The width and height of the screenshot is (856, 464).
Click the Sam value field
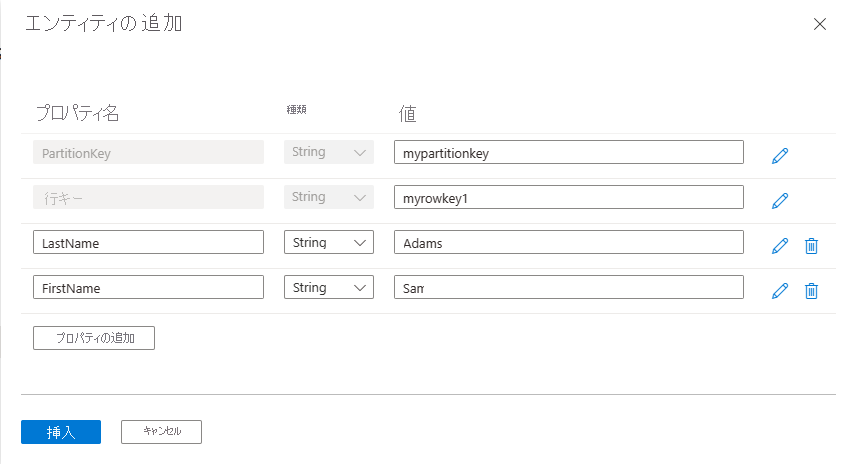pyautogui.click(x=568, y=287)
